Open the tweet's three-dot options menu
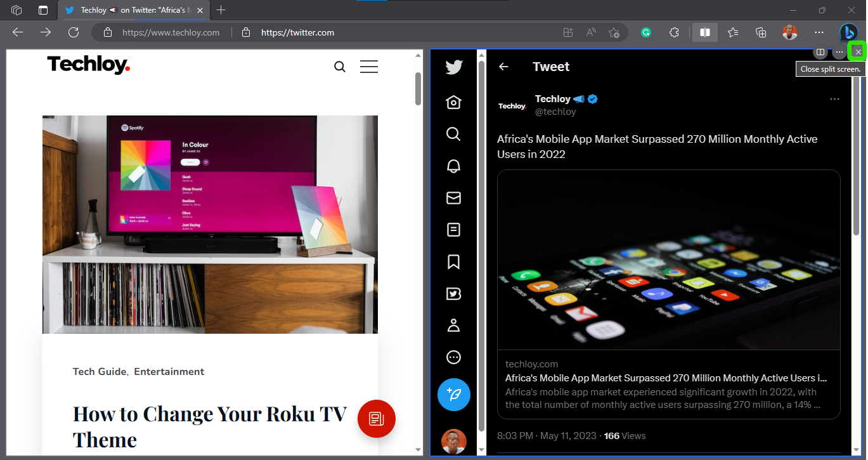868x460 pixels. pyautogui.click(x=834, y=99)
